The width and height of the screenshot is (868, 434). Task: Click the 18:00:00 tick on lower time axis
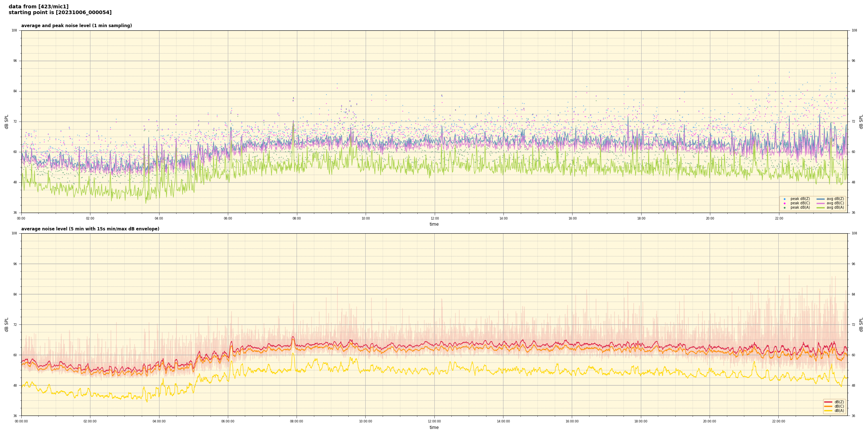pyautogui.click(x=641, y=421)
